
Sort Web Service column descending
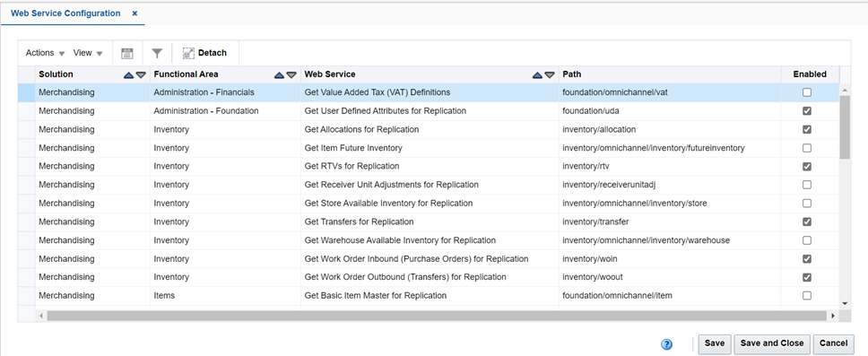point(549,74)
